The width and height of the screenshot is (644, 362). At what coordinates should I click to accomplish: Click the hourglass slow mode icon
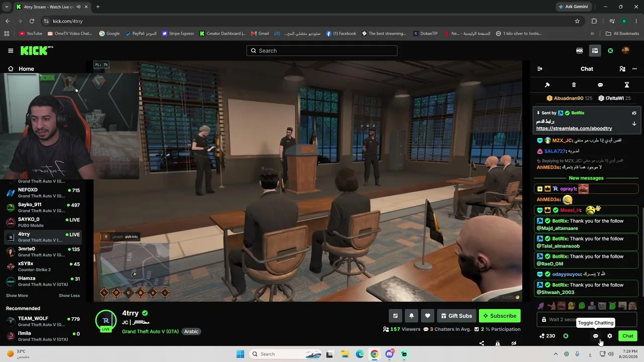click(x=627, y=85)
